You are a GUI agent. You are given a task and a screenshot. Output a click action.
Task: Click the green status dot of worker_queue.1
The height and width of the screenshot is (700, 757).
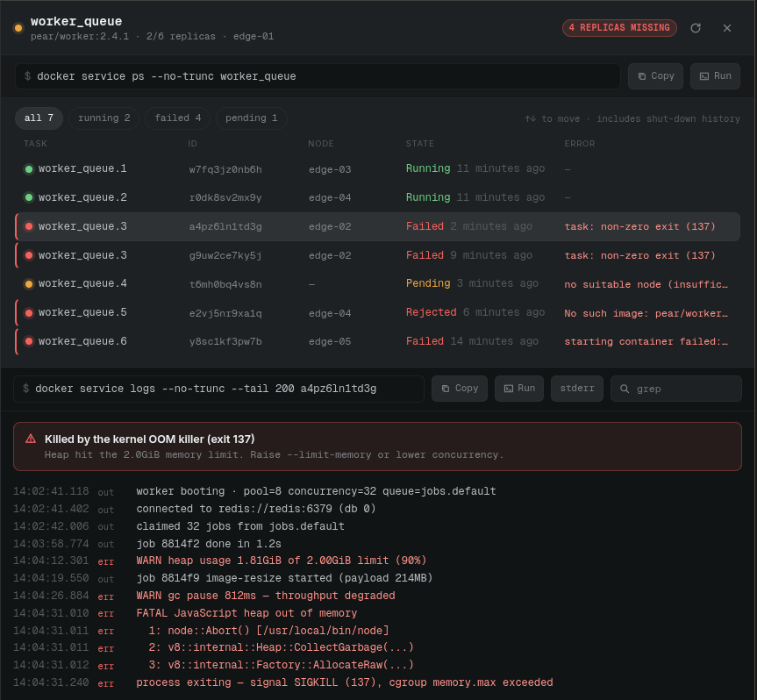pos(29,169)
